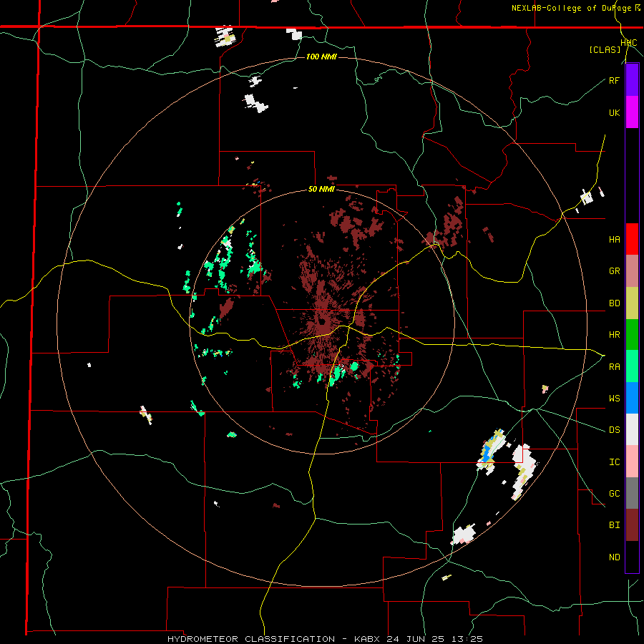Click the HA red color swatch
This screenshot has width=644, height=644.
pos(632,239)
